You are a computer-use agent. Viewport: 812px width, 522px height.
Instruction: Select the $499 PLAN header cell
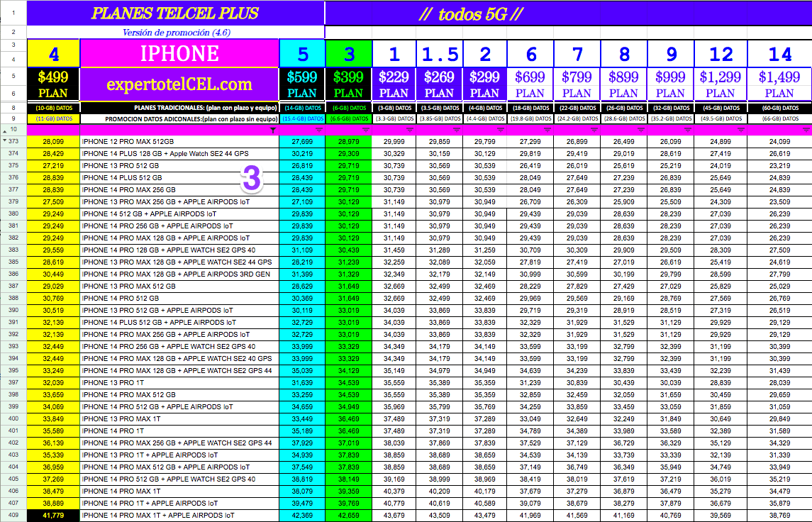[52, 84]
